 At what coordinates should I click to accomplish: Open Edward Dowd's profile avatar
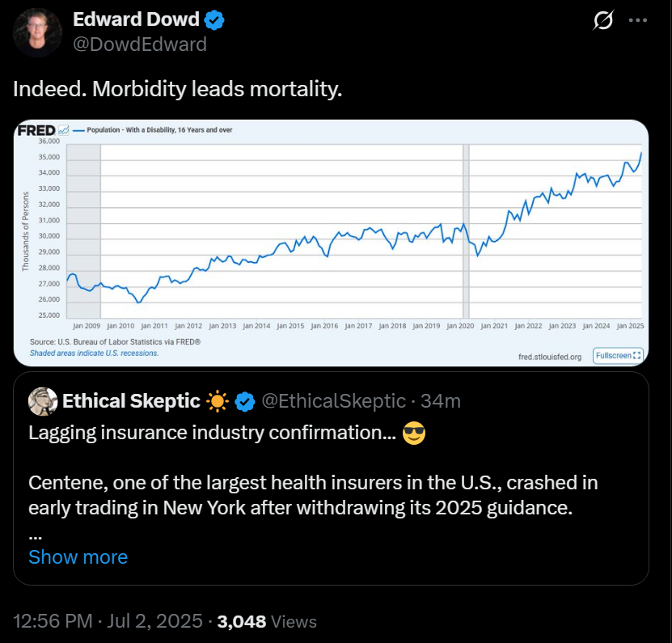[37, 32]
